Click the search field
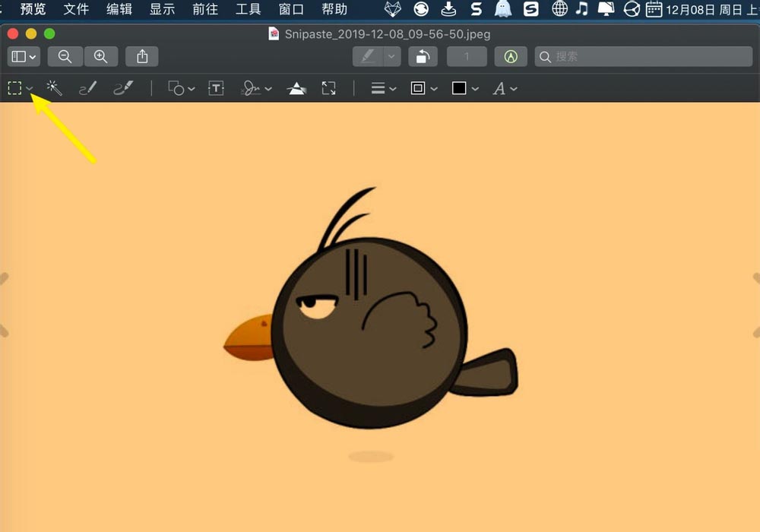The width and height of the screenshot is (760, 532). pos(643,57)
